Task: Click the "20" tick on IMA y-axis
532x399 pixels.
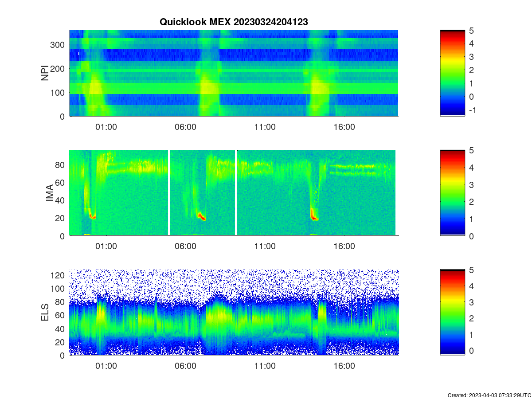Action: coord(61,218)
